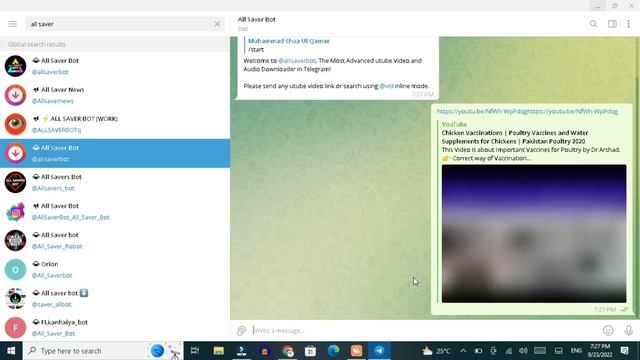Click the microphone voice message icon
Screen dimensions: 640x360
[628, 330]
